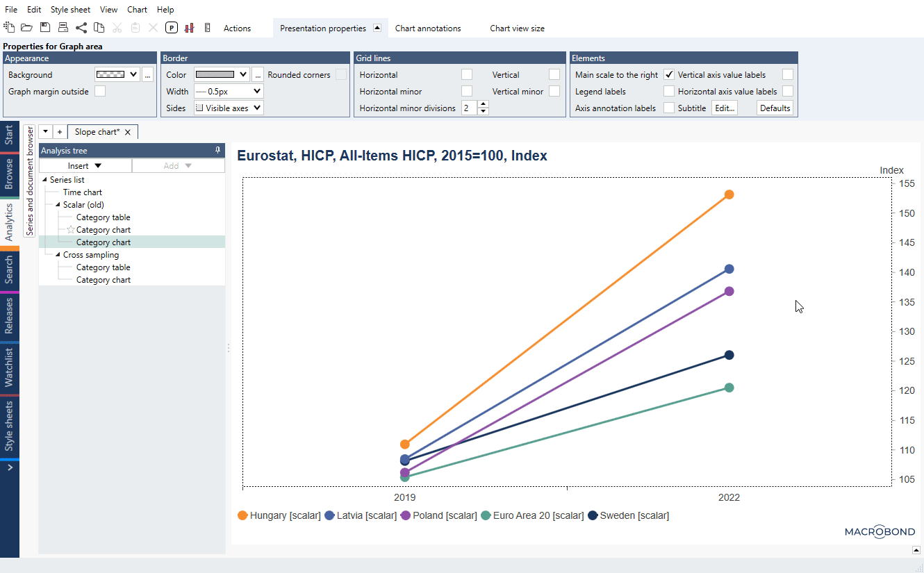Open the Edit menu
Viewport: 924px width, 573px height.
[x=34, y=10]
